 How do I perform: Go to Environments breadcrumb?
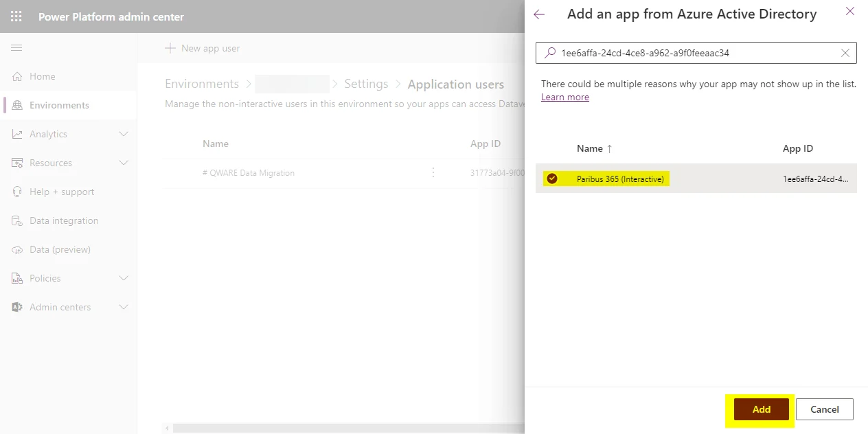pos(202,84)
